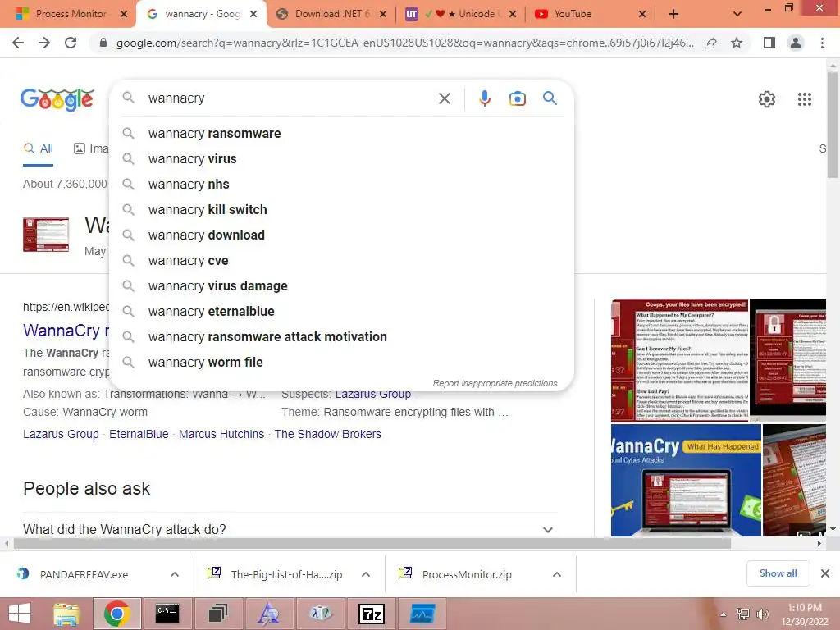The height and width of the screenshot is (630, 840).
Task: Expand What did the WannaCry attack do
Action: coord(290,529)
